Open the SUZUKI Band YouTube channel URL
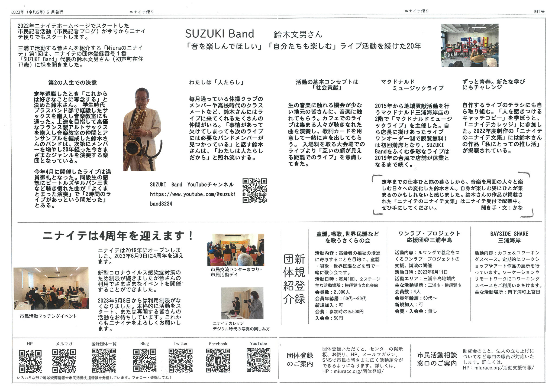Image resolution: width=555 pixels, height=392 pixels. click(193, 199)
